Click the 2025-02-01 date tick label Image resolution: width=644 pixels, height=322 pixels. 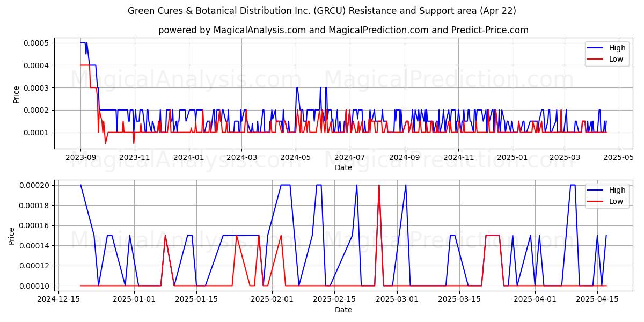click(x=272, y=299)
